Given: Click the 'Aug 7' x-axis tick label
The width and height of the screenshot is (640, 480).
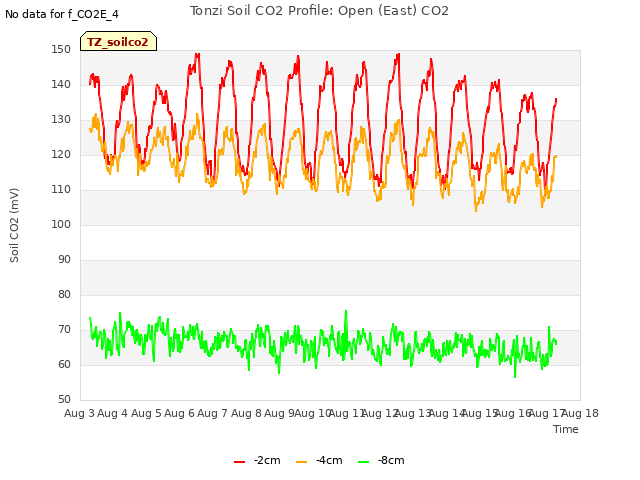Looking at the screenshot, I should click(212, 413).
